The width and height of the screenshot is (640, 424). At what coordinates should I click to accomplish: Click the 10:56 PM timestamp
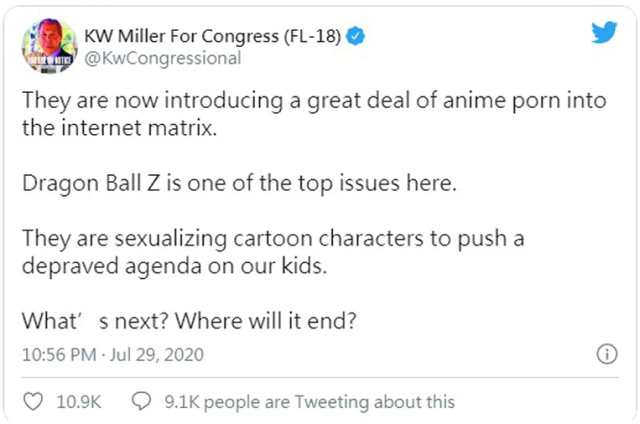(61, 356)
